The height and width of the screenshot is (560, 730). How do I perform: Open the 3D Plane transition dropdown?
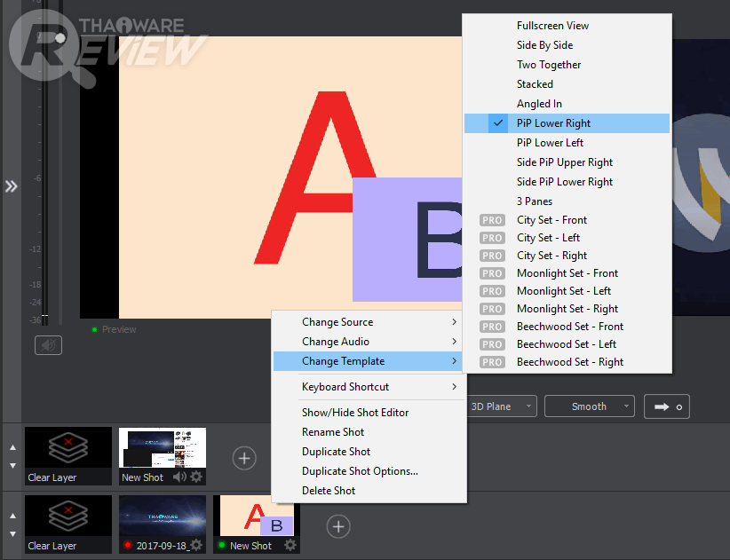pyautogui.click(x=502, y=406)
